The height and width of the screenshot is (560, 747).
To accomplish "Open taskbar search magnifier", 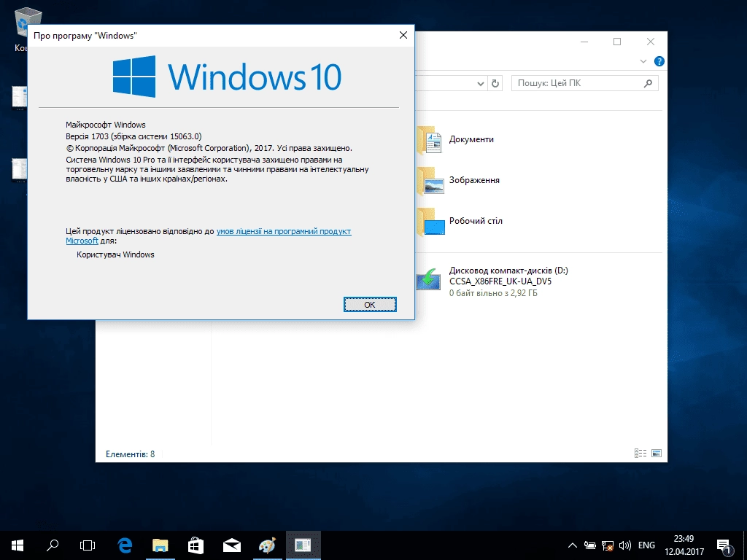I will tap(53, 545).
